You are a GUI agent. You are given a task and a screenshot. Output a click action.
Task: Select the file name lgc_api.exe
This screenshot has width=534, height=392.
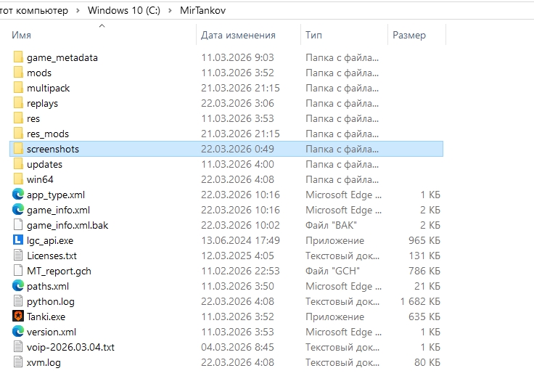[50, 240]
